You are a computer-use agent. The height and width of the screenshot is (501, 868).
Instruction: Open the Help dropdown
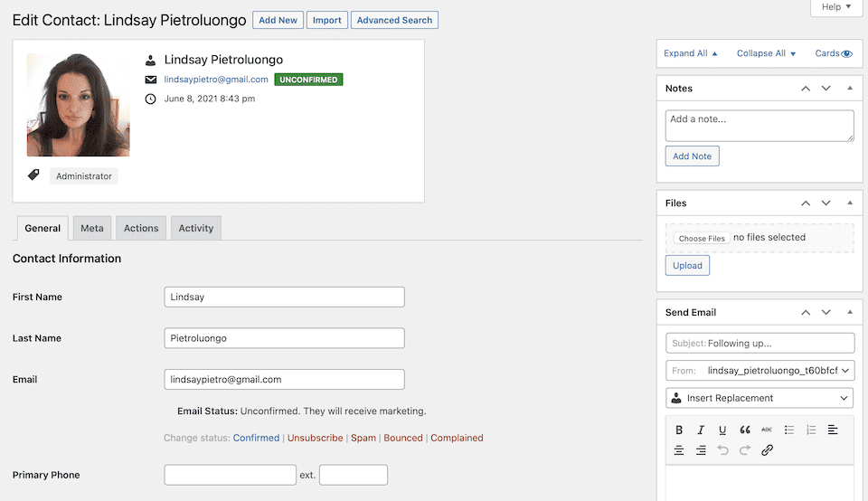point(836,7)
